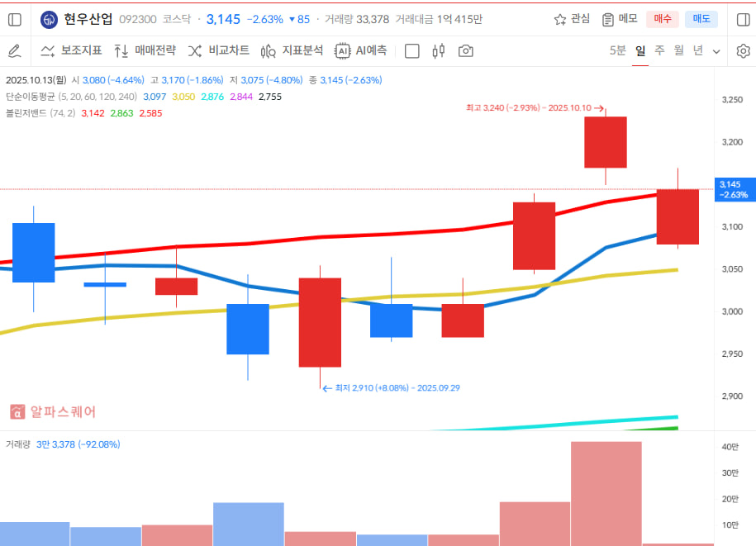The height and width of the screenshot is (546, 756).
Task: Toggle the left sidebar panel icon
Action: pos(14,19)
